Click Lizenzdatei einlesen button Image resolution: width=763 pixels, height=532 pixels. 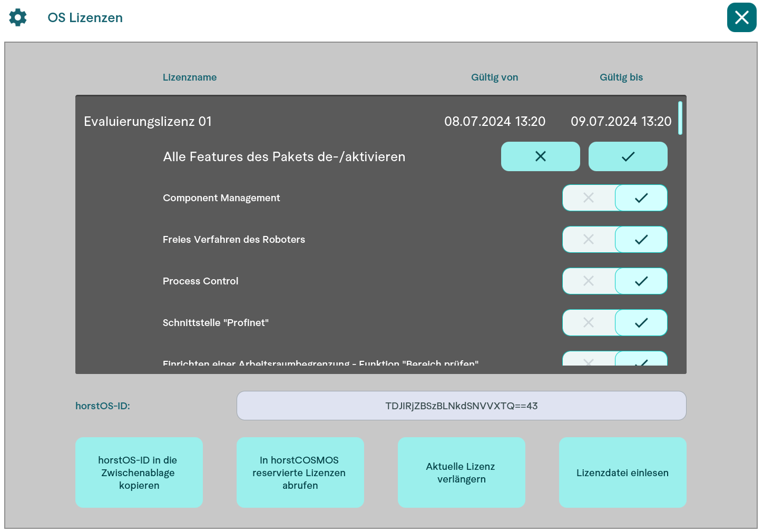[x=622, y=472]
